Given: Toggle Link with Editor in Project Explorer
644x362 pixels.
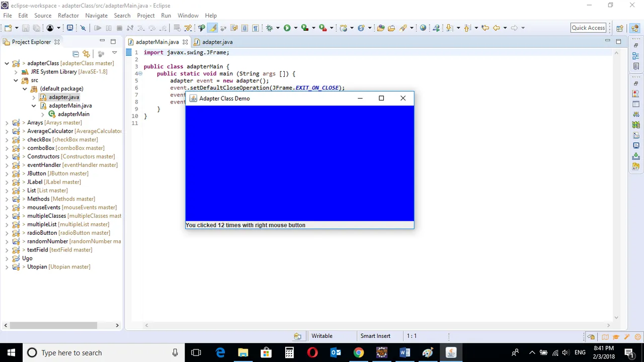Looking at the screenshot, I should pos(86,54).
